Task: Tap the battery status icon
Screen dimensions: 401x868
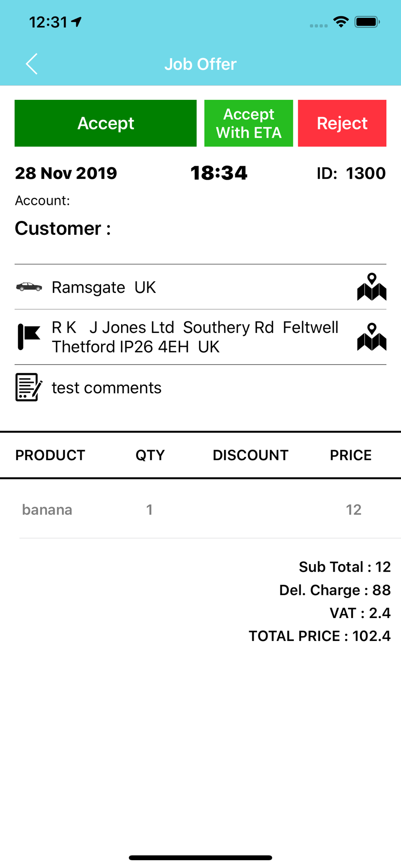Action: coord(367,22)
